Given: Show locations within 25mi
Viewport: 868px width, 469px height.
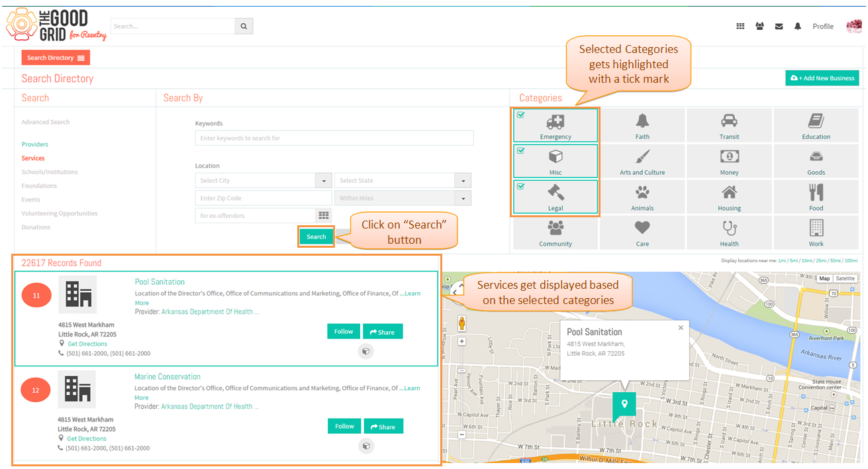Looking at the screenshot, I should (x=821, y=261).
